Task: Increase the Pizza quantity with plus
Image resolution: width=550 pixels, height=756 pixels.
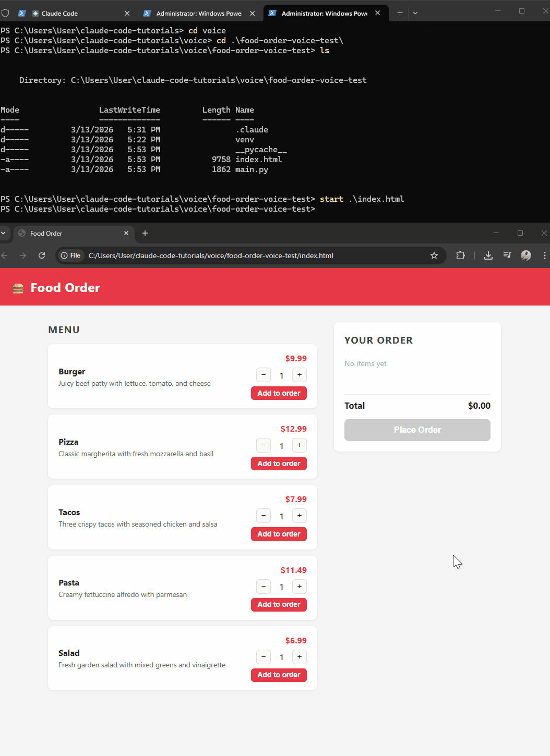Action: point(300,445)
